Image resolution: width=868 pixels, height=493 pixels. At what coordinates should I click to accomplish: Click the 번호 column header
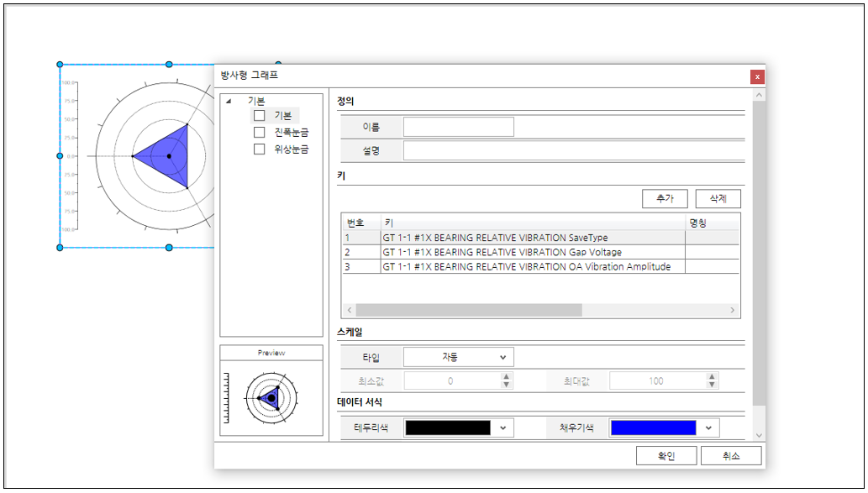362,223
